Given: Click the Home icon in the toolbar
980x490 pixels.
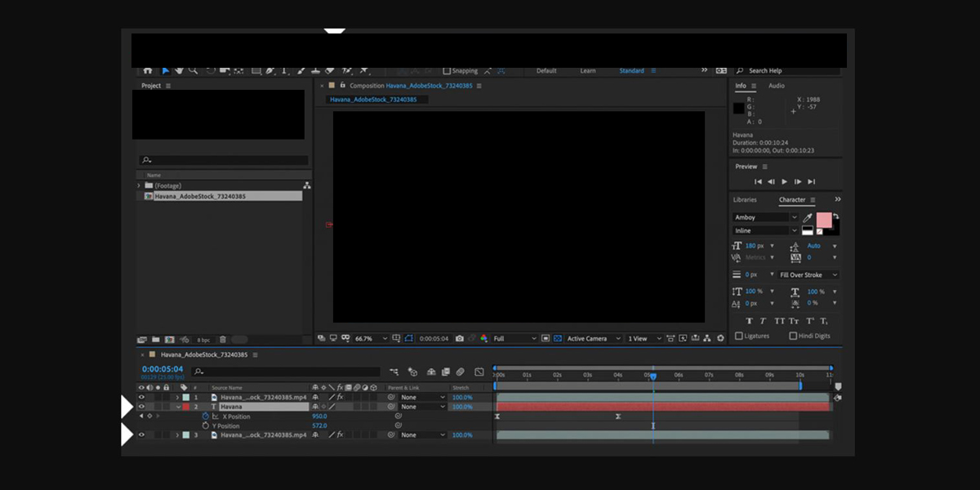Looking at the screenshot, I should (149, 71).
